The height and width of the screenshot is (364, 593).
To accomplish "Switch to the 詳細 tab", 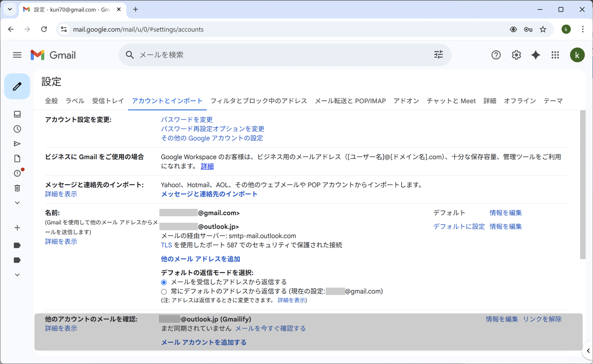I will [x=490, y=101].
